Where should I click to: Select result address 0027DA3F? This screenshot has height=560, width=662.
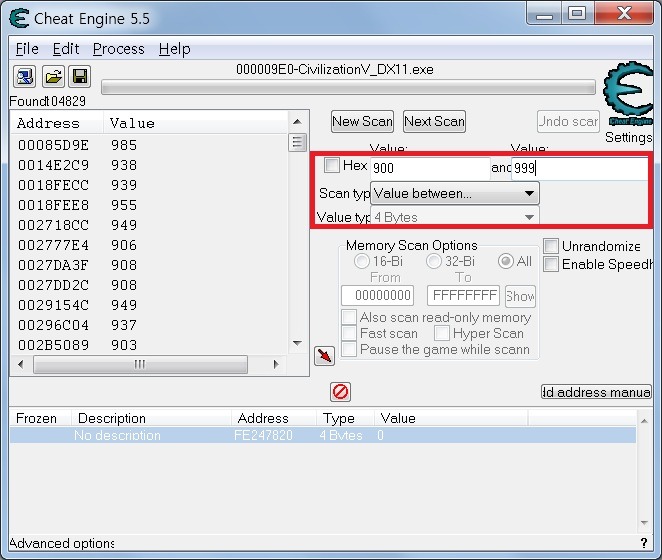pos(53,265)
